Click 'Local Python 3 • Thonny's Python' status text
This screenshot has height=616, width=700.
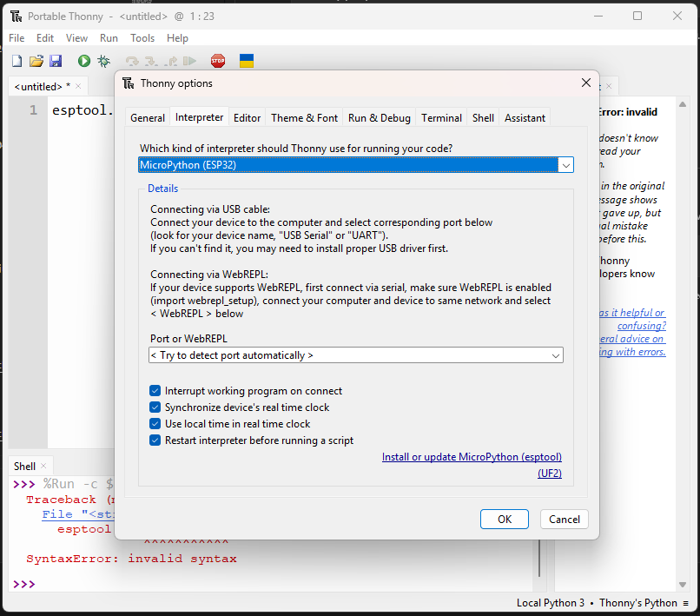coord(597,603)
